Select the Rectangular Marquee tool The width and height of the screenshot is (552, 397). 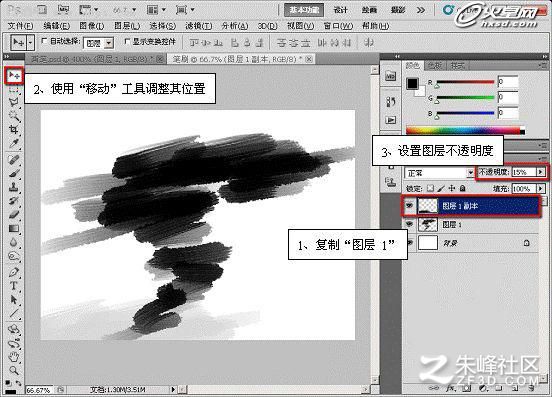pyautogui.click(x=14, y=90)
